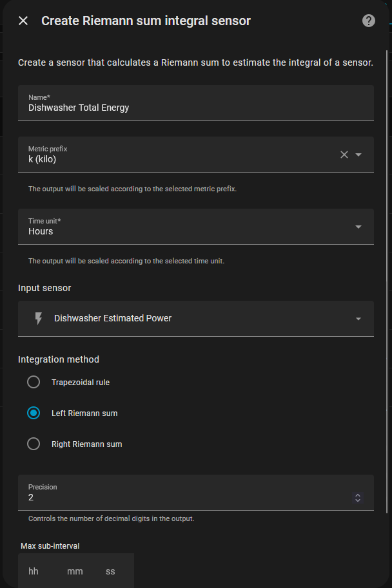Viewport: 392px width, 588px height.
Task: Focus the mm minutes field
Action: coord(75,571)
